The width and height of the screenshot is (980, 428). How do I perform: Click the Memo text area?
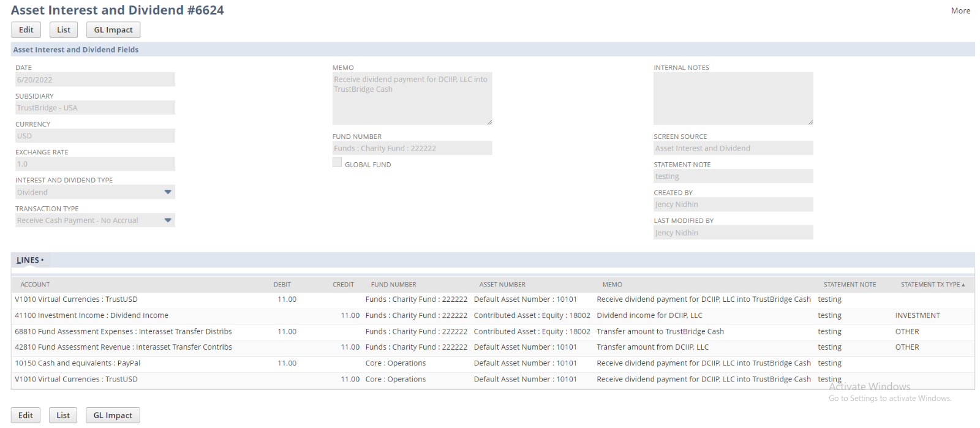click(412, 98)
